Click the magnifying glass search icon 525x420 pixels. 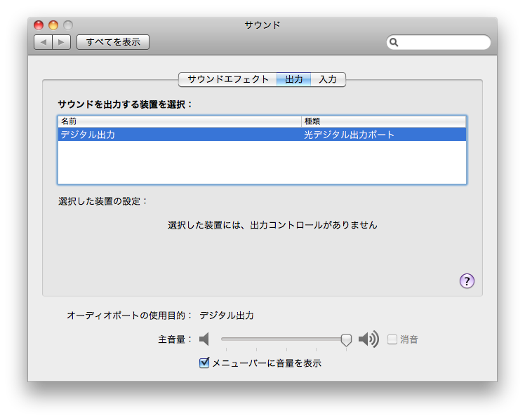click(394, 42)
